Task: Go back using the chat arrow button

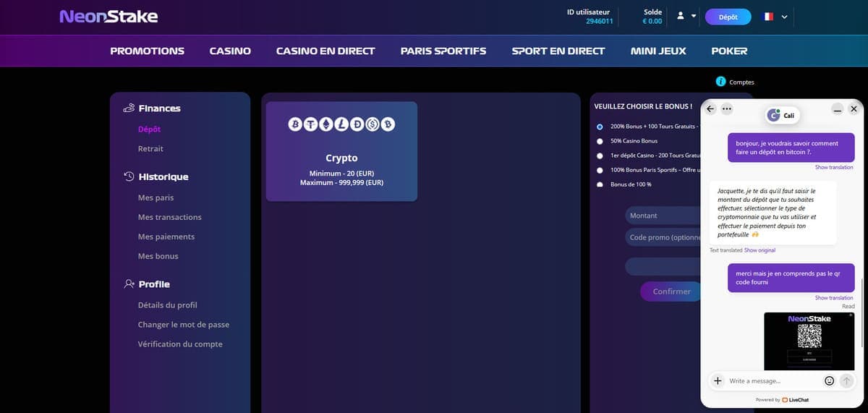Action: [710, 109]
